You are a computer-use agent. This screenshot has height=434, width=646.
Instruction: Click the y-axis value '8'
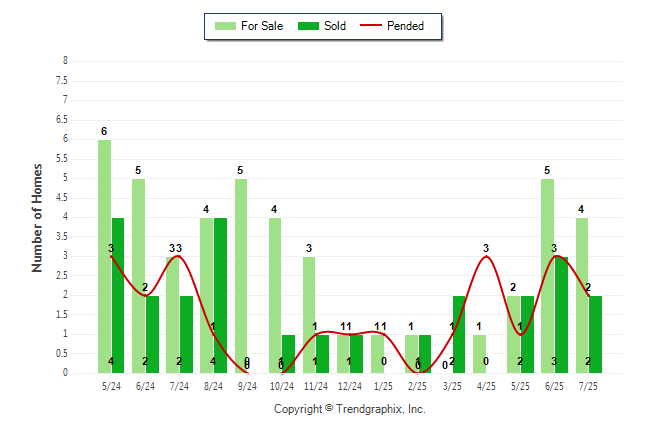coord(65,61)
